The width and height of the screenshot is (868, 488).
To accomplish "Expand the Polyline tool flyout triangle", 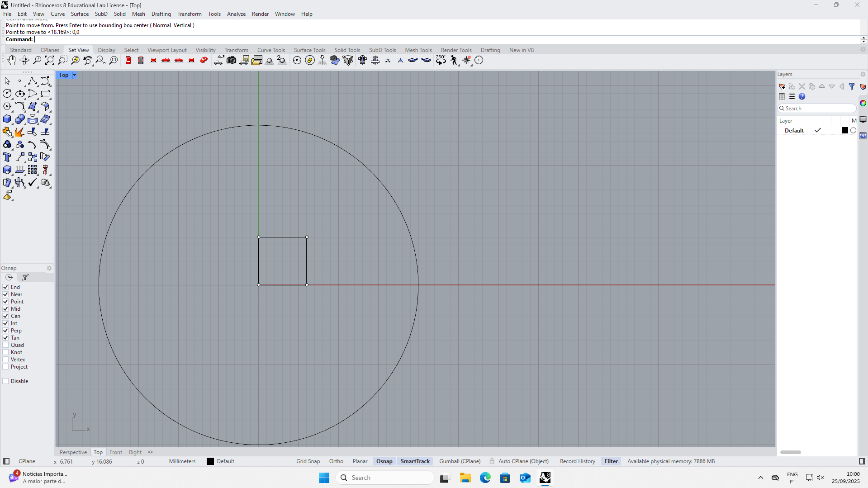I will (x=37, y=85).
